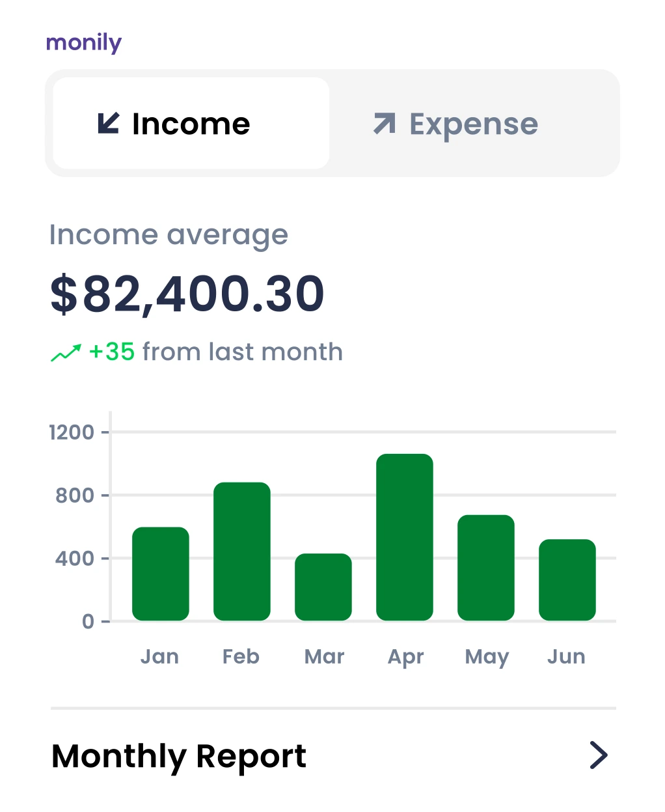
Task: Click the Jun month label
Action: click(x=566, y=656)
